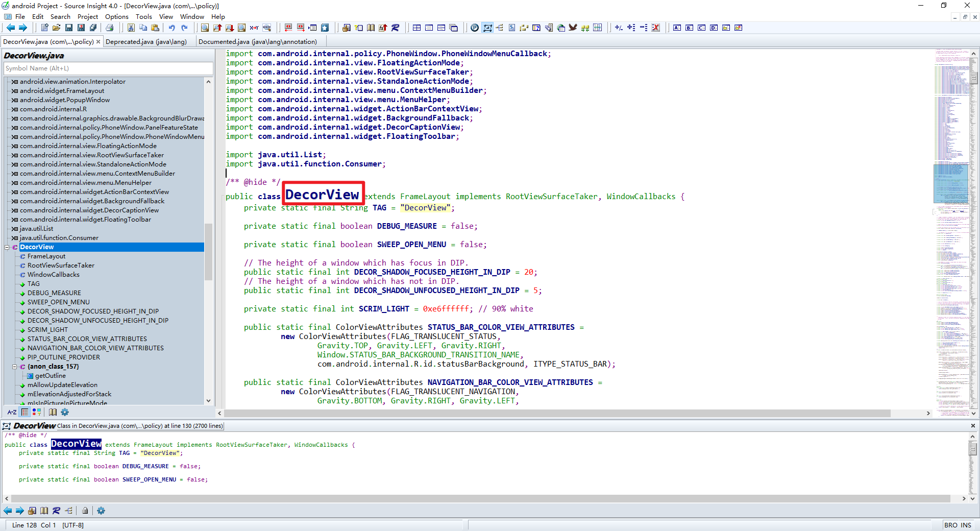Close the DecorView.java tab
This screenshot has height=531, width=980.
click(99, 42)
